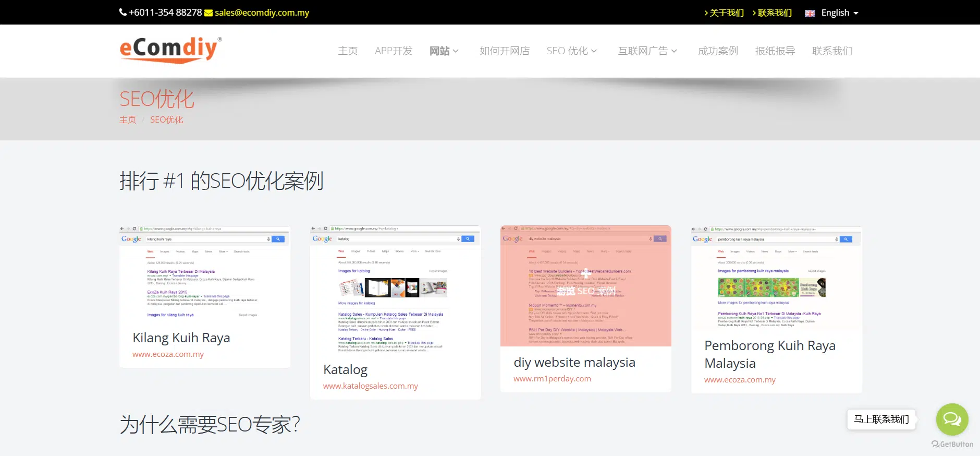Go to APP开发 menu item
980x456 pixels.
(394, 51)
